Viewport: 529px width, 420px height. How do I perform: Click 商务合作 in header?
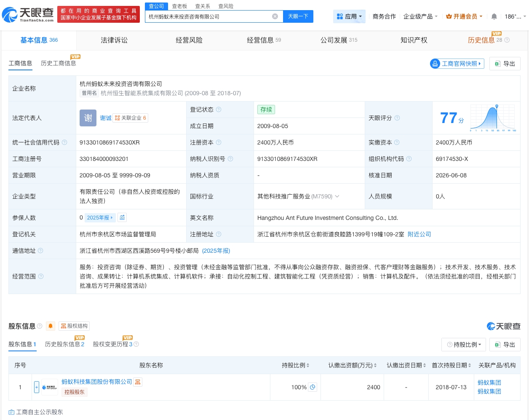[384, 16]
